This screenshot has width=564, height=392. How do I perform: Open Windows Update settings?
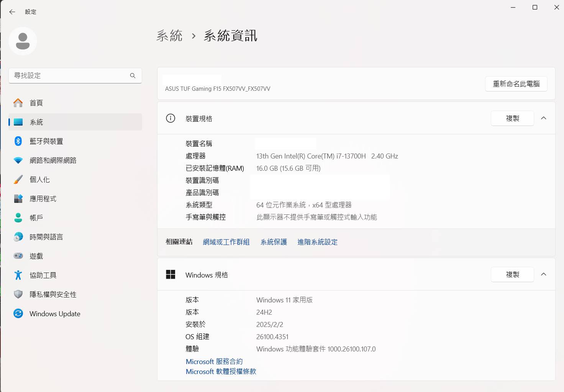click(75, 314)
